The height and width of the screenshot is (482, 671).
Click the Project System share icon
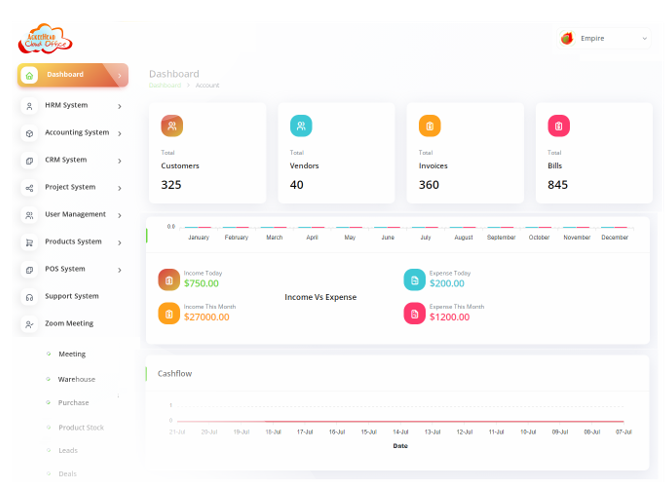[29, 188]
